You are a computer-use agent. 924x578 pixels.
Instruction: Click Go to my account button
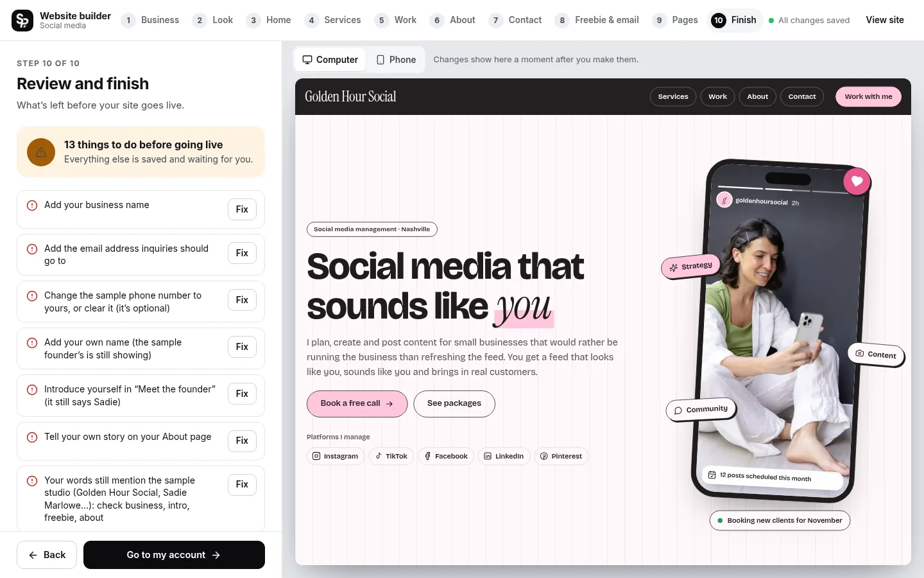point(174,555)
